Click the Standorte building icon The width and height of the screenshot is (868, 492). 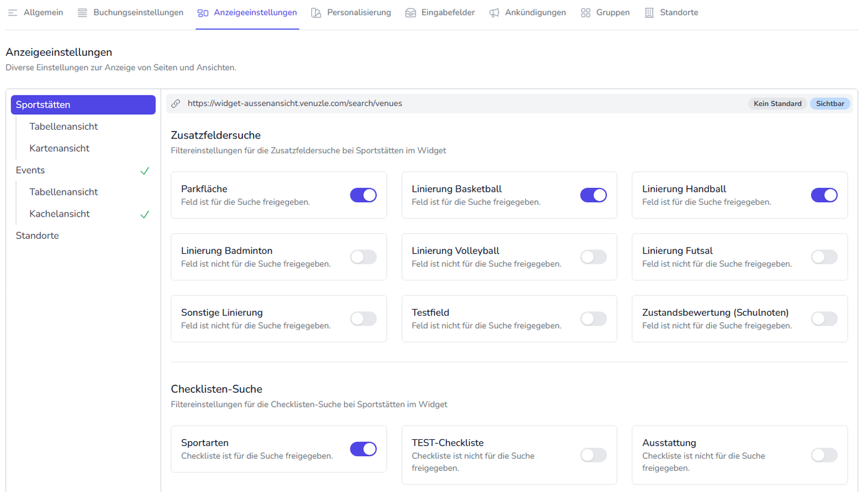649,13
